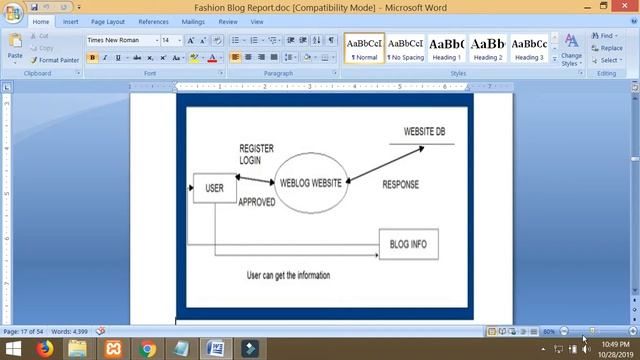Show paragraph marks
The image size is (640, 360).
pyautogui.click(x=331, y=40)
